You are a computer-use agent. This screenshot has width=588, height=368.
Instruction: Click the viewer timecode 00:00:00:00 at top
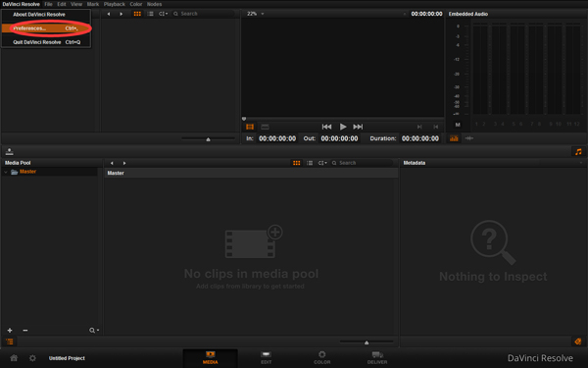(x=426, y=14)
